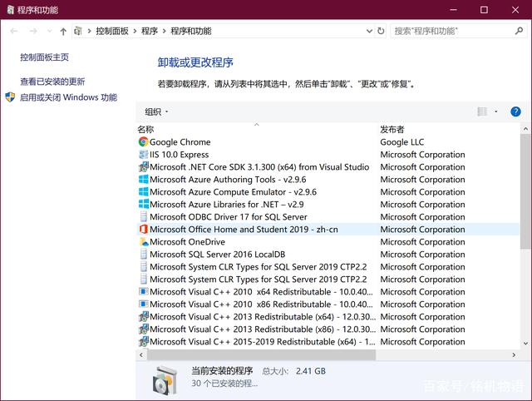Expand the chevron before 控制面板 breadcrumb
The image size is (532, 401).
(x=89, y=32)
